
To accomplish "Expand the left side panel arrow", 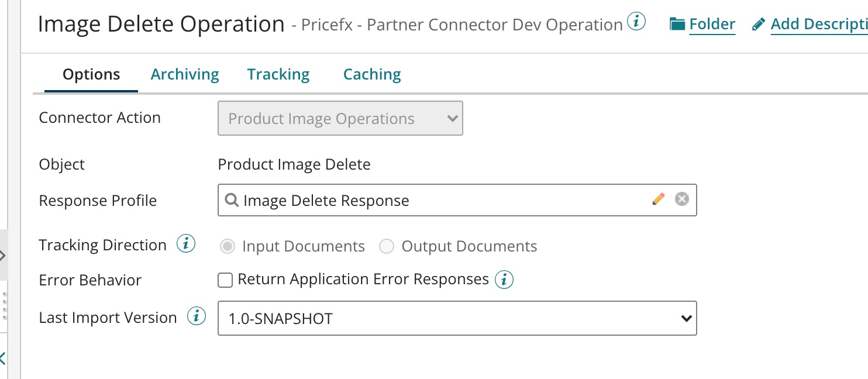I will tap(2, 256).
